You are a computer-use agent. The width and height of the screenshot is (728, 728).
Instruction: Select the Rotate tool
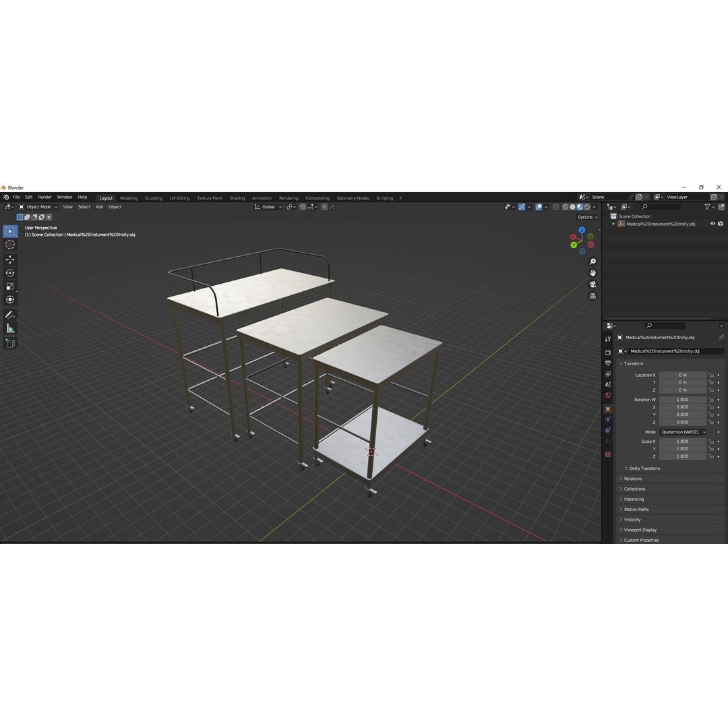pos(10,272)
